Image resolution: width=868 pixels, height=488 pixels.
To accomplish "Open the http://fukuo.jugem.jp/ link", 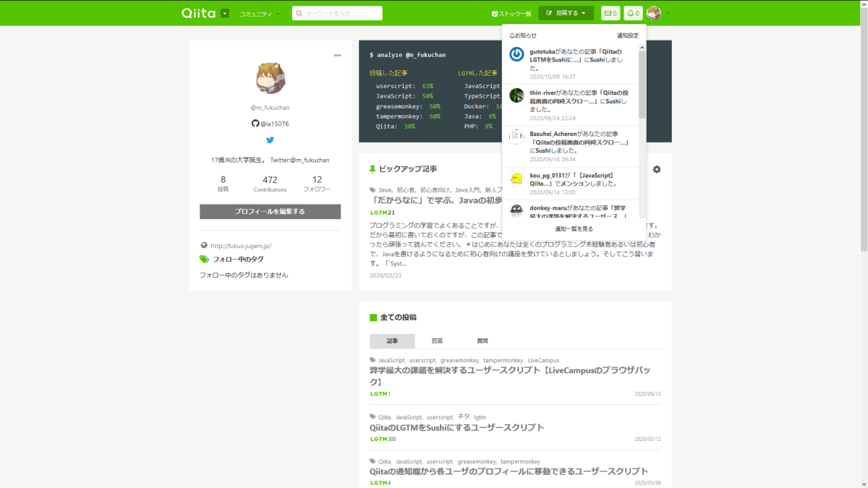I will click(x=240, y=246).
